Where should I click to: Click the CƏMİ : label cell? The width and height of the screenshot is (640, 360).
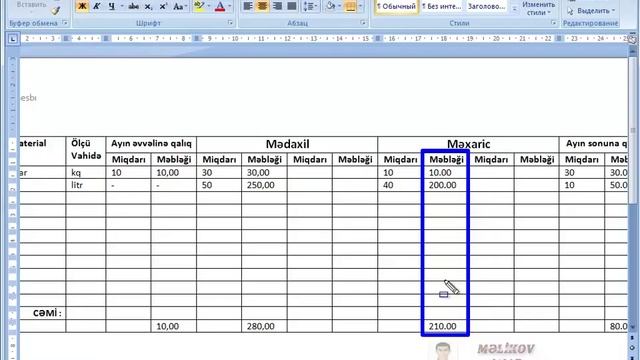click(x=43, y=313)
